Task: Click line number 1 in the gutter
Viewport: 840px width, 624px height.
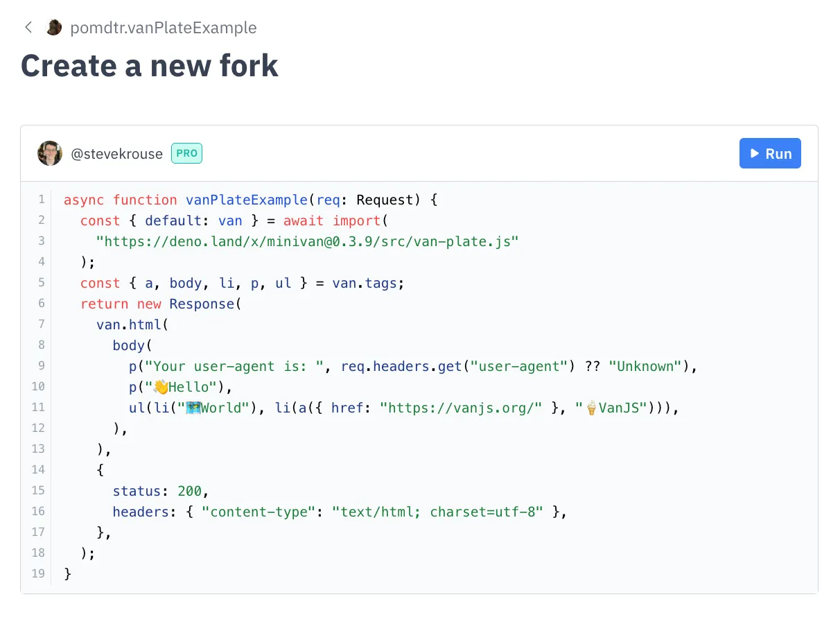Action: [41, 200]
